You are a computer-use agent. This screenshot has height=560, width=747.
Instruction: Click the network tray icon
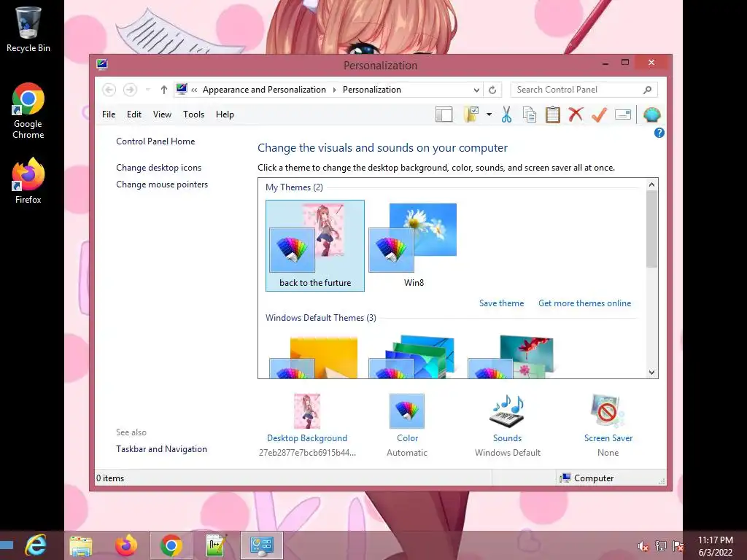pyautogui.click(x=660, y=546)
